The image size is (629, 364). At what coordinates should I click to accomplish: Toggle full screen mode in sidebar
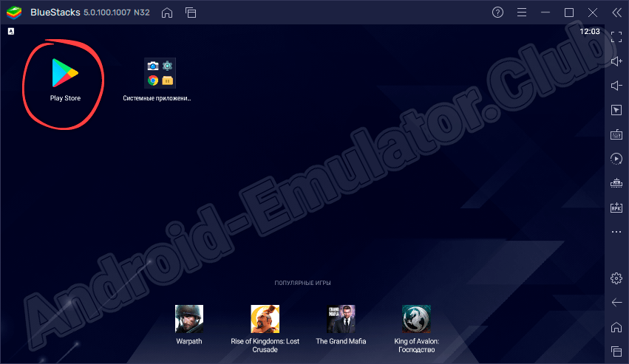(x=616, y=37)
